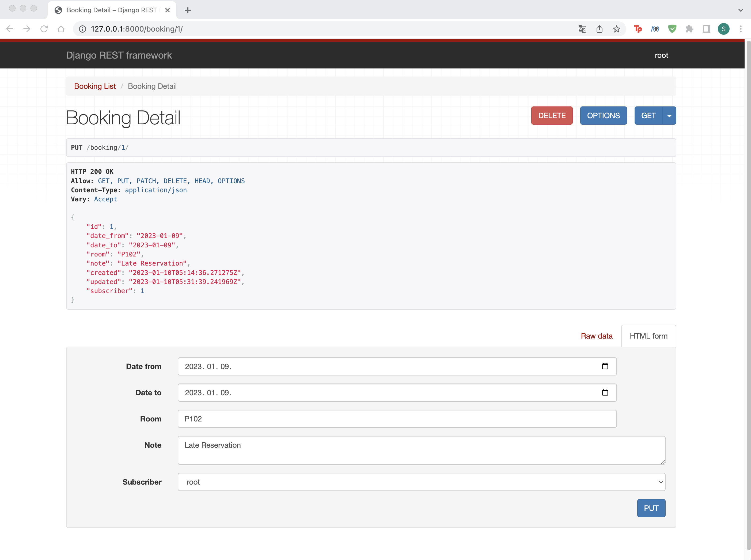Viewport: 751px width, 560px height.
Task: Open the extensions puzzle icon
Action: [689, 29]
